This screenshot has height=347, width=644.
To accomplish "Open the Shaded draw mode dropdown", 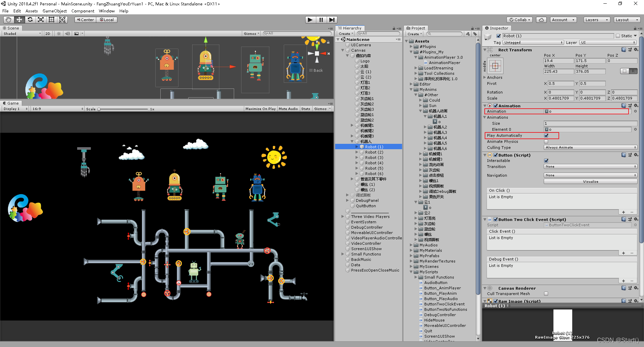I will pos(22,34).
